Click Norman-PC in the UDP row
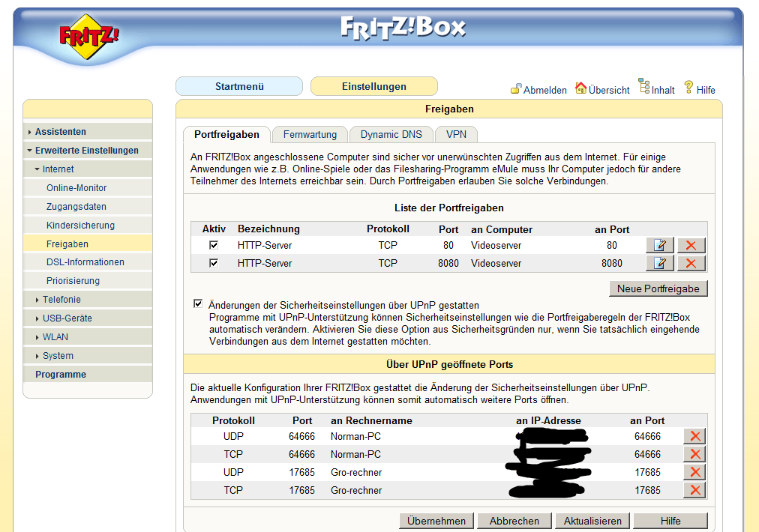 pos(355,437)
